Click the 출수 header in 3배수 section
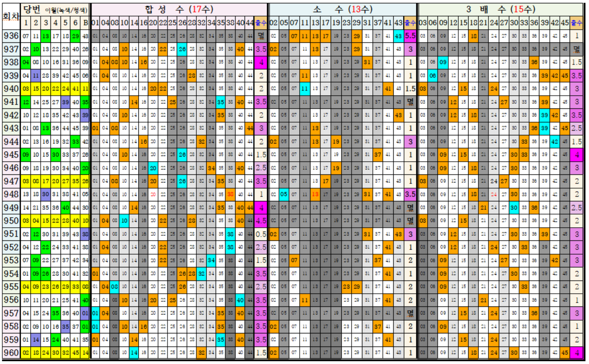Screen dimensions: 589x364 tap(576, 23)
